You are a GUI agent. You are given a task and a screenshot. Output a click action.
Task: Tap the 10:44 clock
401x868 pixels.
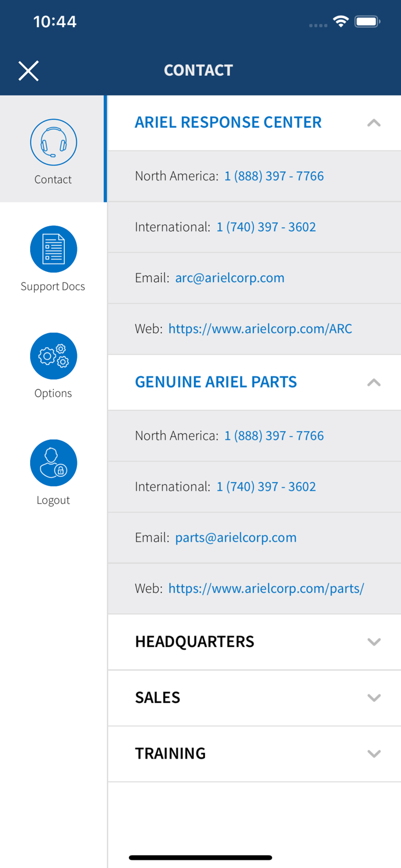(x=55, y=22)
